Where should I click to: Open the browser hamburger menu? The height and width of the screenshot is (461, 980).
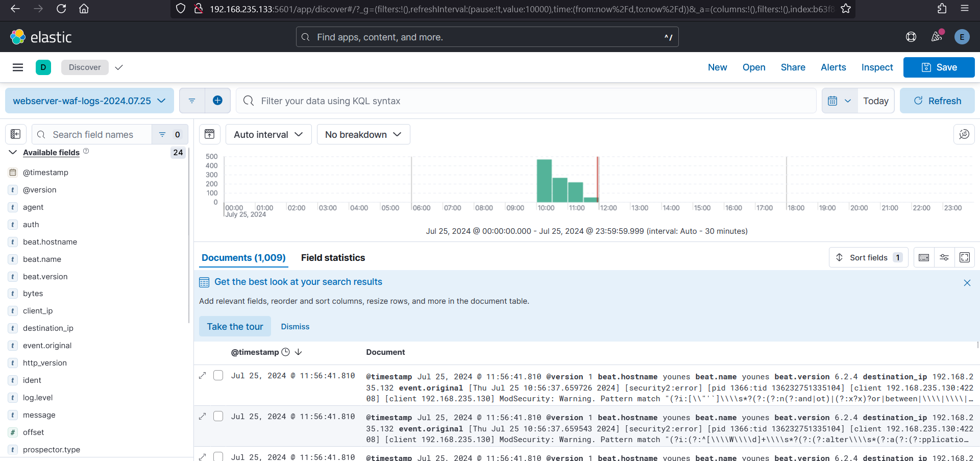pyautogui.click(x=965, y=9)
